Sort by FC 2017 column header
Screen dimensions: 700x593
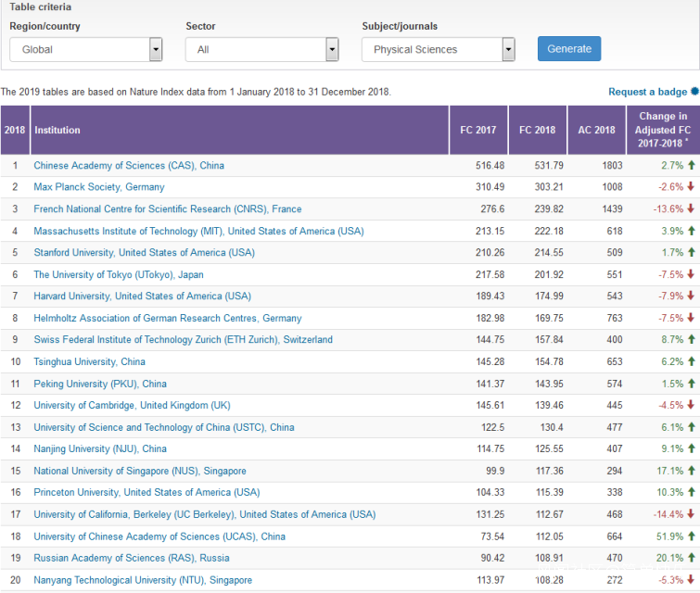click(478, 131)
